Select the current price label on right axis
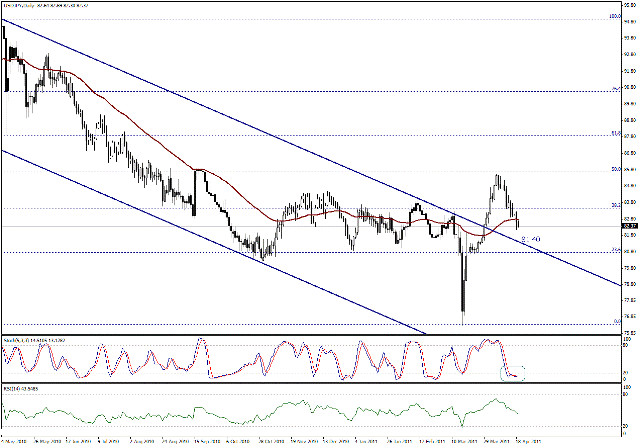This screenshot has height=445, width=640. coord(629,226)
